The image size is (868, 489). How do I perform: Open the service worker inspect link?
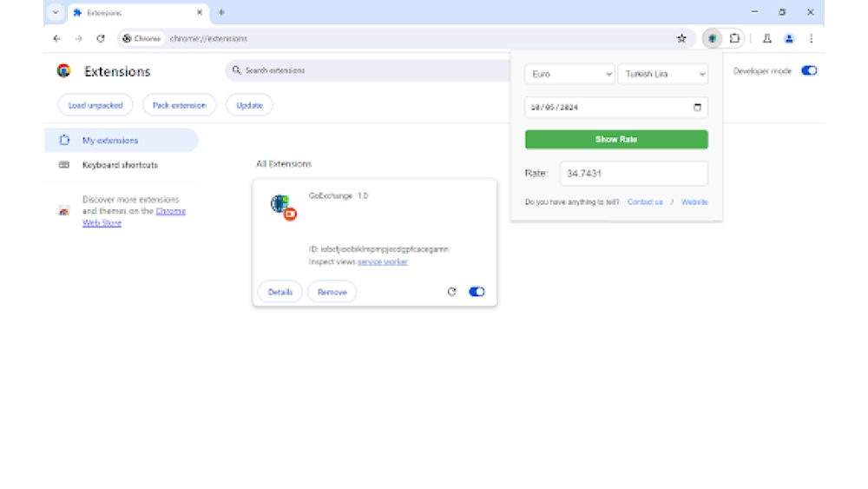pyautogui.click(x=383, y=262)
